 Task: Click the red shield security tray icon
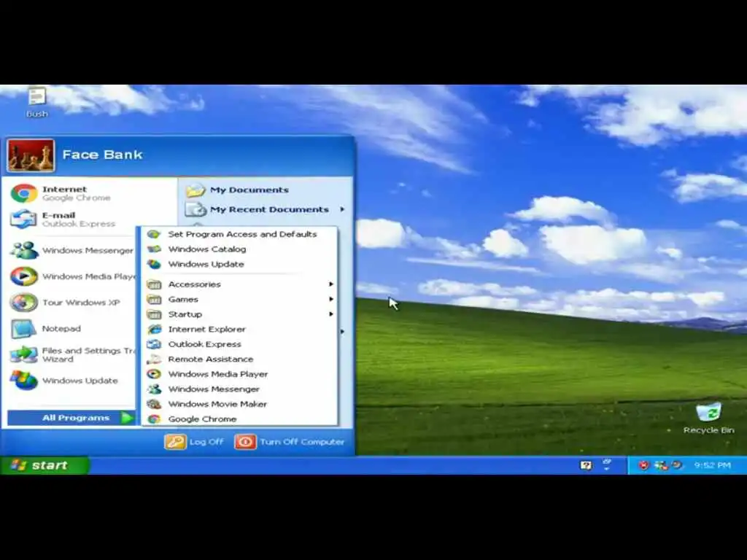643,465
